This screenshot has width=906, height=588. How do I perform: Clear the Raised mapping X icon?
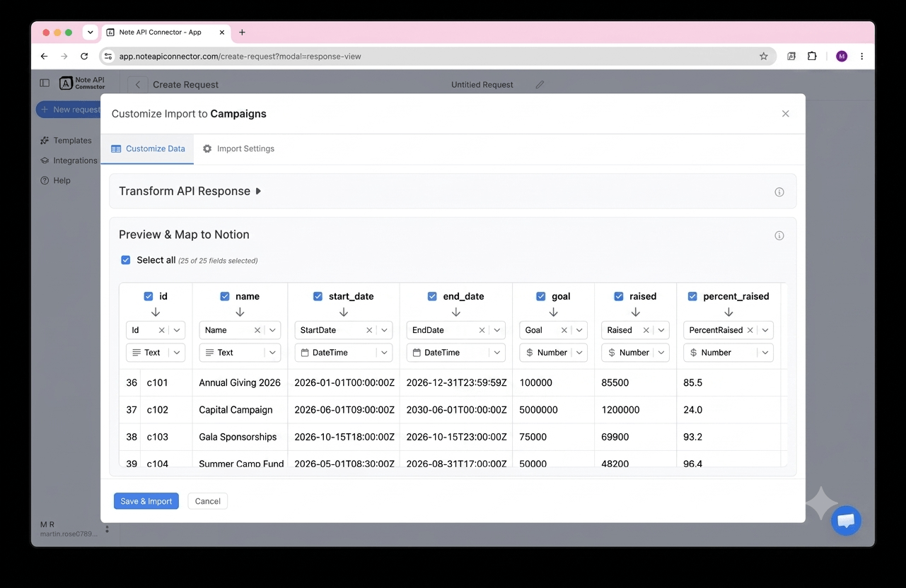pyautogui.click(x=646, y=330)
